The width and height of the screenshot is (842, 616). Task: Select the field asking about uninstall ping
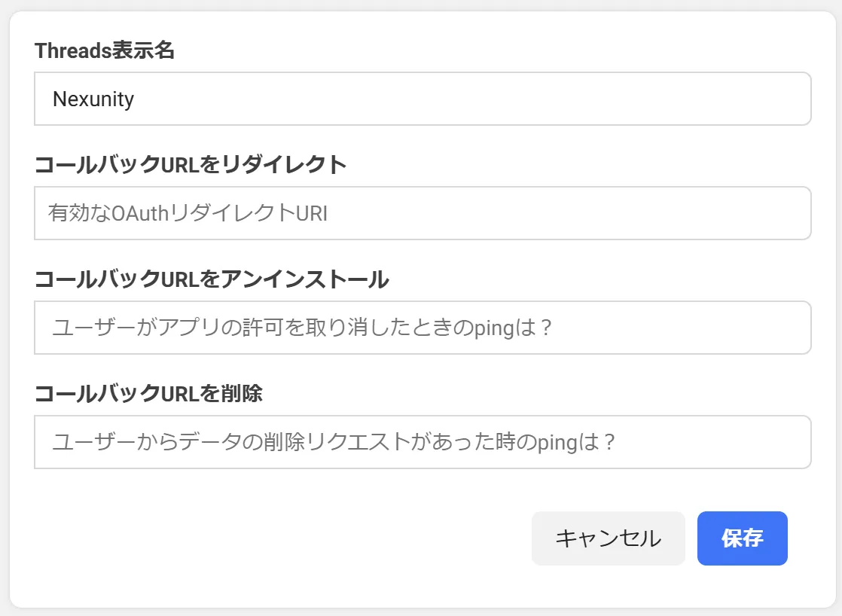[422, 328]
